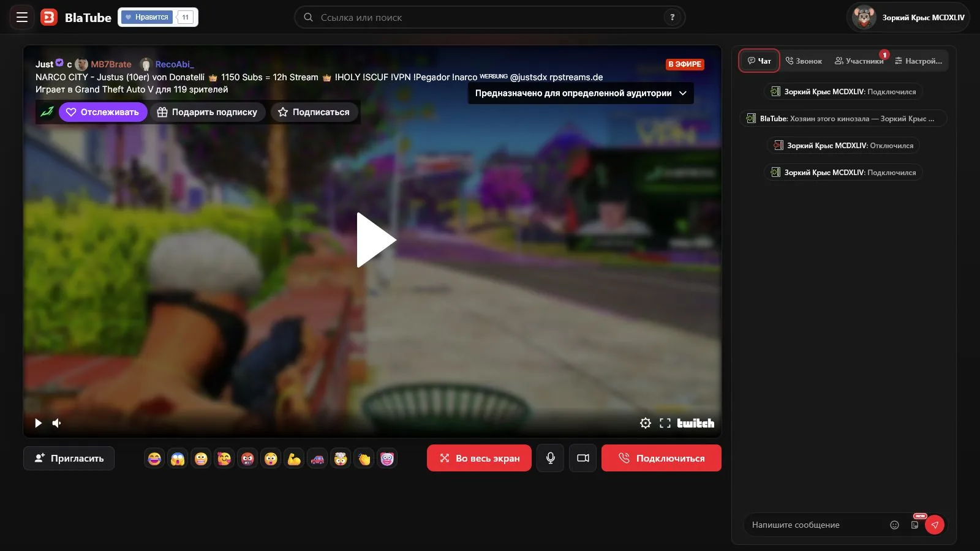The height and width of the screenshot is (551, 980).
Task: Switch to the Участники tab
Action: (x=859, y=61)
